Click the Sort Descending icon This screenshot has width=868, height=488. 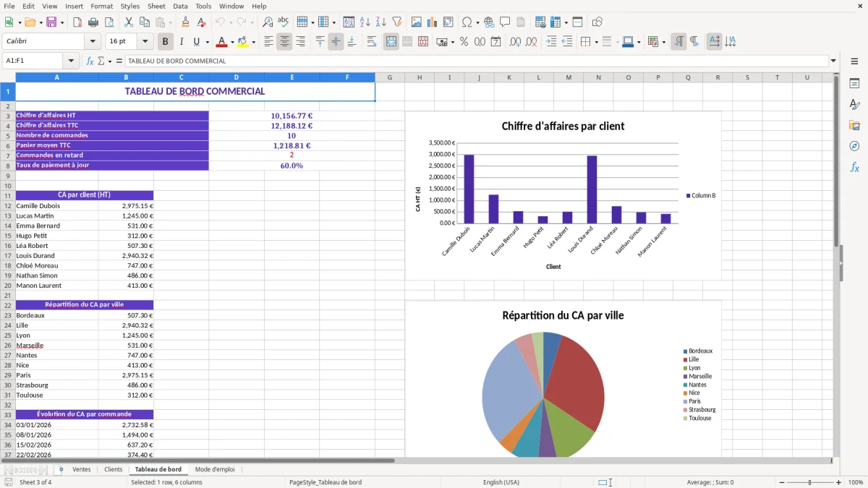(x=381, y=22)
